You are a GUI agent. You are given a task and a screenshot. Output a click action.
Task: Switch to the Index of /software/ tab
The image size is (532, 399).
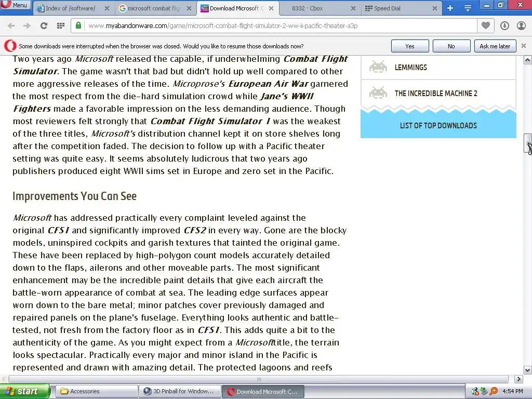73,8
